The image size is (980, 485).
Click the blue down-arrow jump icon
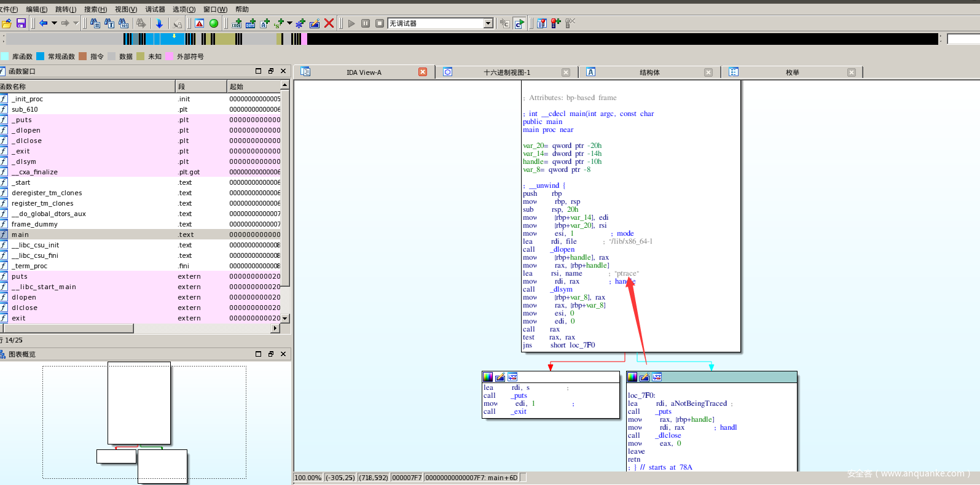click(159, 23)
